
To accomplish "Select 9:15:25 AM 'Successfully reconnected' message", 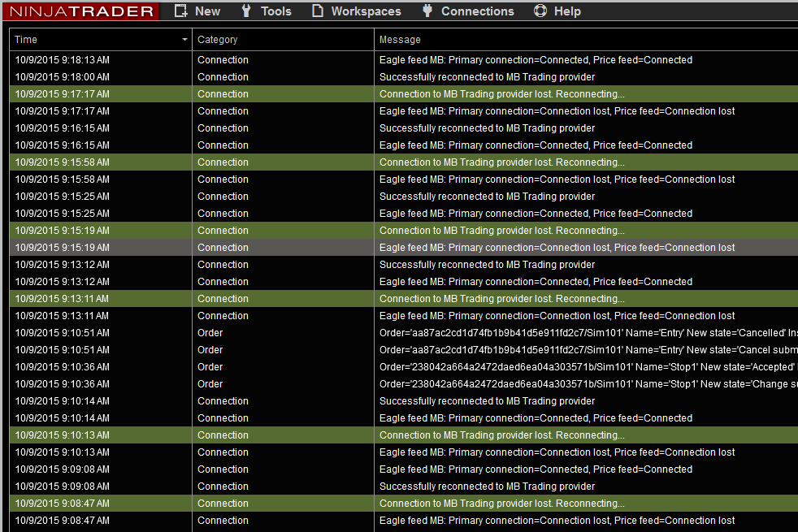I will 487,197.
